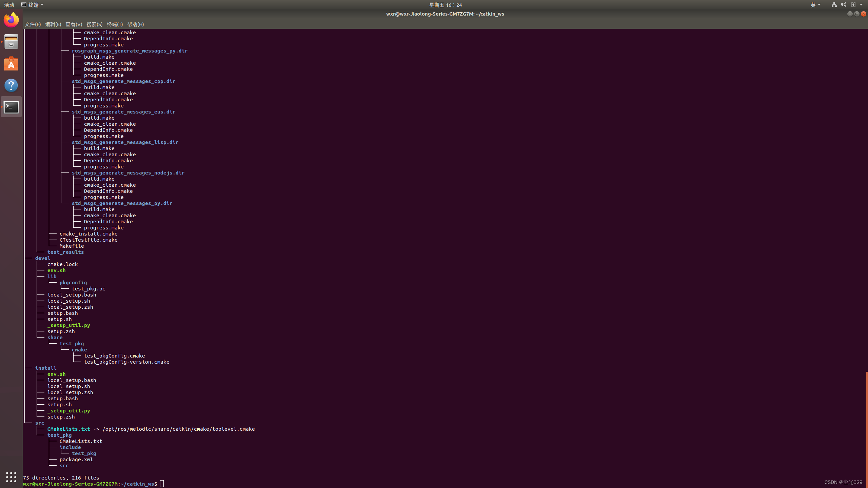This screenshot has height=488, width=868.
Task: Open the network status icon
Action: tap(834, 5)
